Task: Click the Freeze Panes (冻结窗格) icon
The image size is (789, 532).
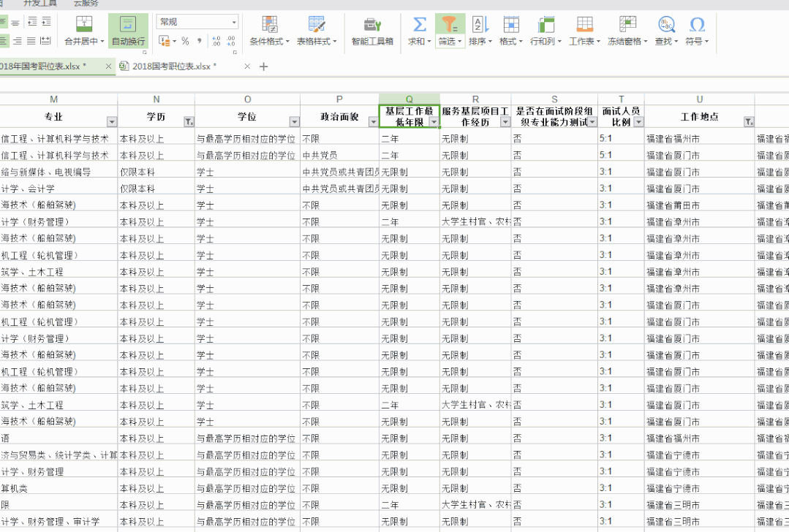Action: pyautogui.click(x=627, y=24)
